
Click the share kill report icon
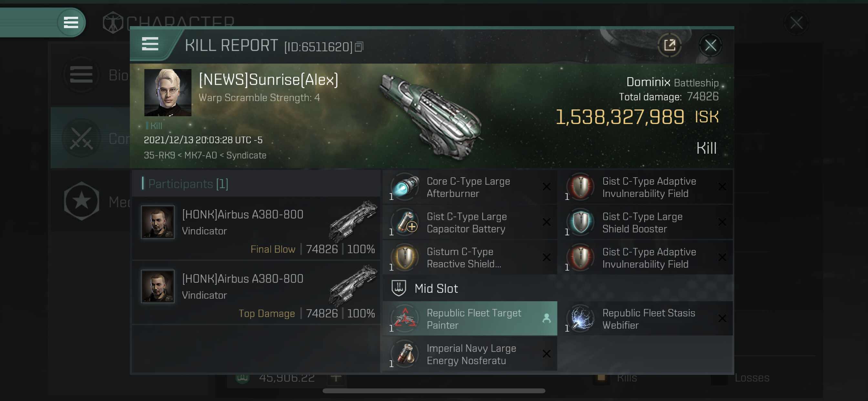[669, 45]
